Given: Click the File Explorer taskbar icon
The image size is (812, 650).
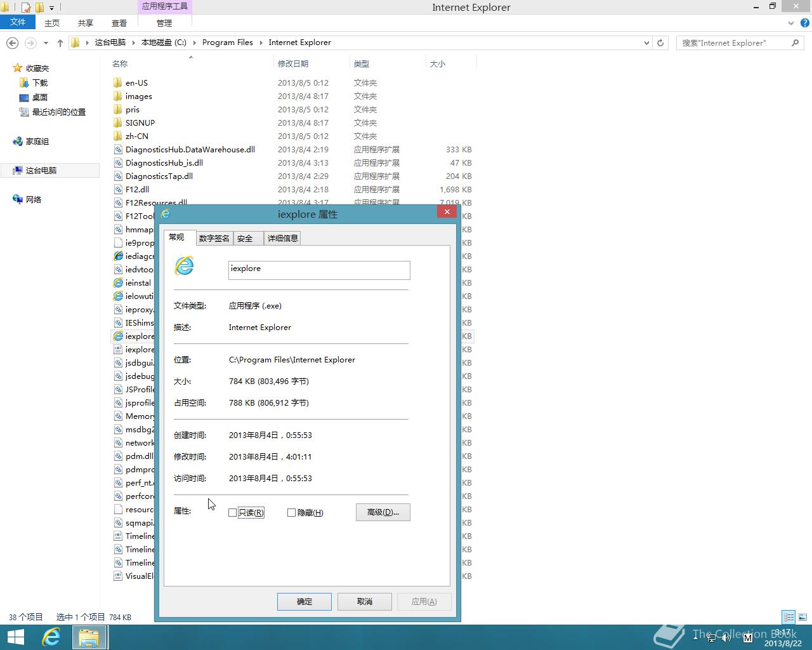Looking at the screenshot, I should [89, 637].
